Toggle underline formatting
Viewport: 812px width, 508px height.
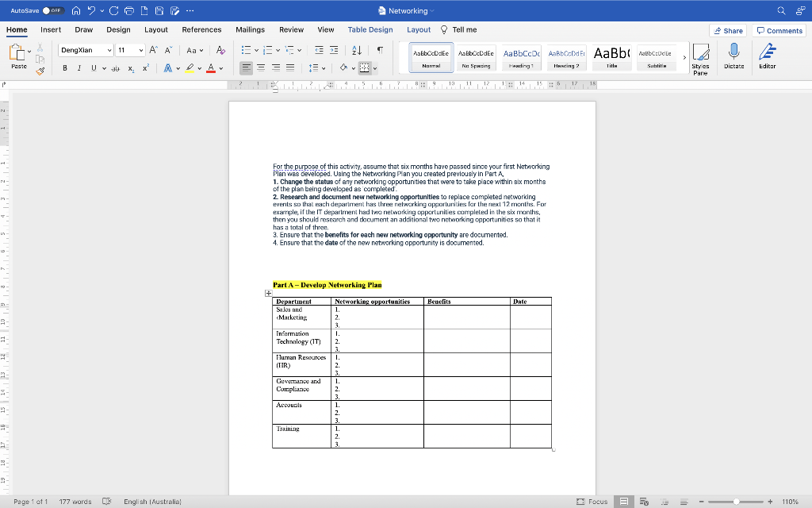[94, 68]
